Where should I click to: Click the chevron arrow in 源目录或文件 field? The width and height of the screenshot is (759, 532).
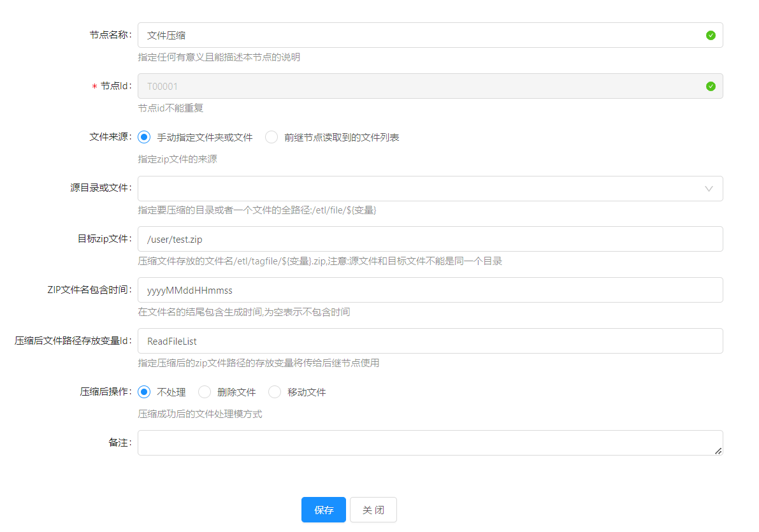[x=709, y=189]
